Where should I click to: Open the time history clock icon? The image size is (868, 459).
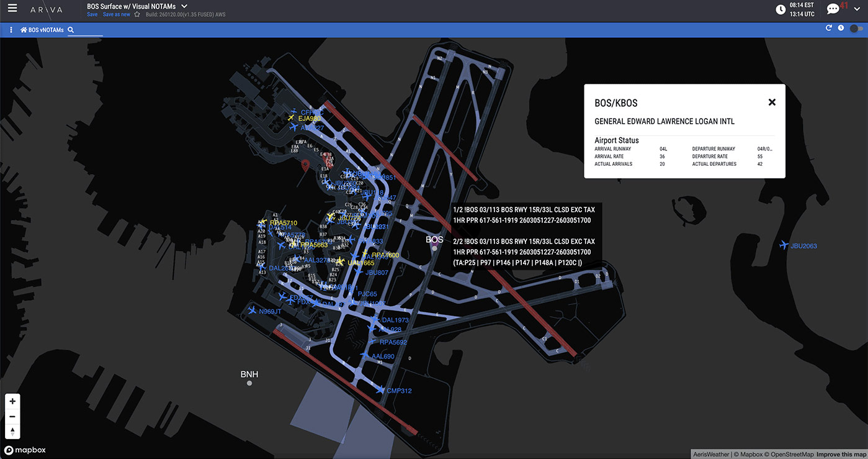[841, 28]
